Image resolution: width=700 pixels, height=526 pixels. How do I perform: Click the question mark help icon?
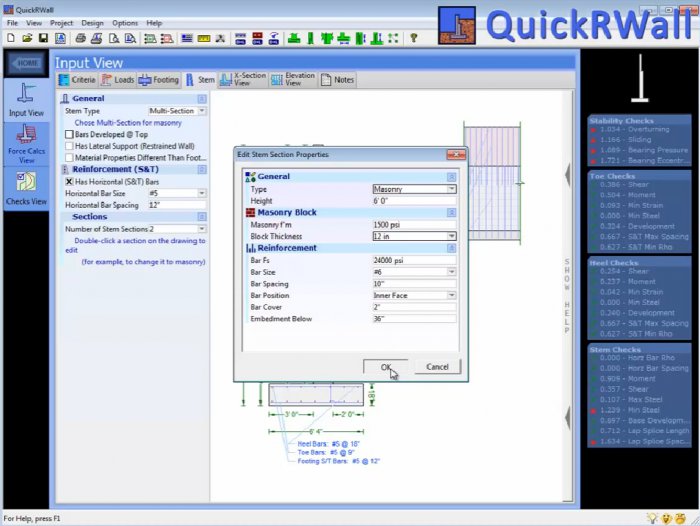click(414, 38)
